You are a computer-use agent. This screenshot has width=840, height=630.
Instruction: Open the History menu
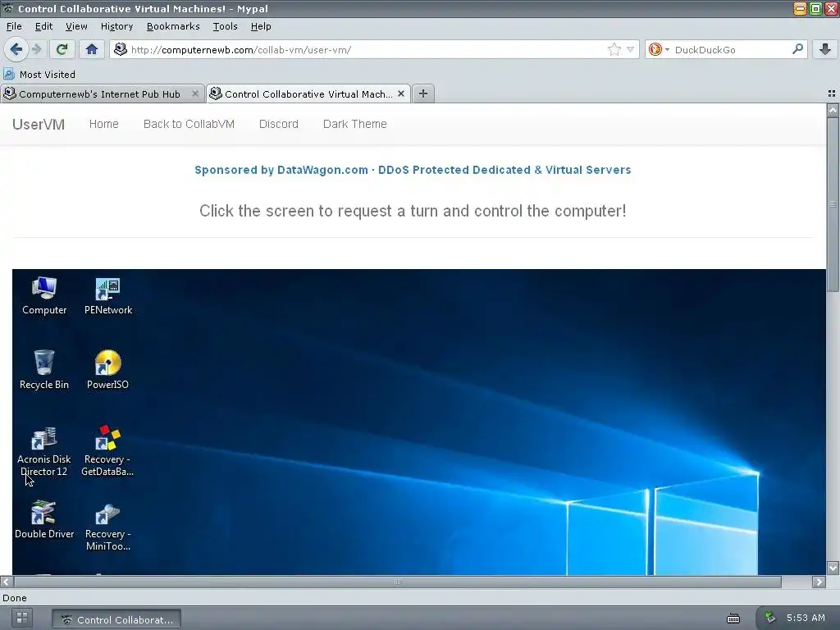(116, 26)
